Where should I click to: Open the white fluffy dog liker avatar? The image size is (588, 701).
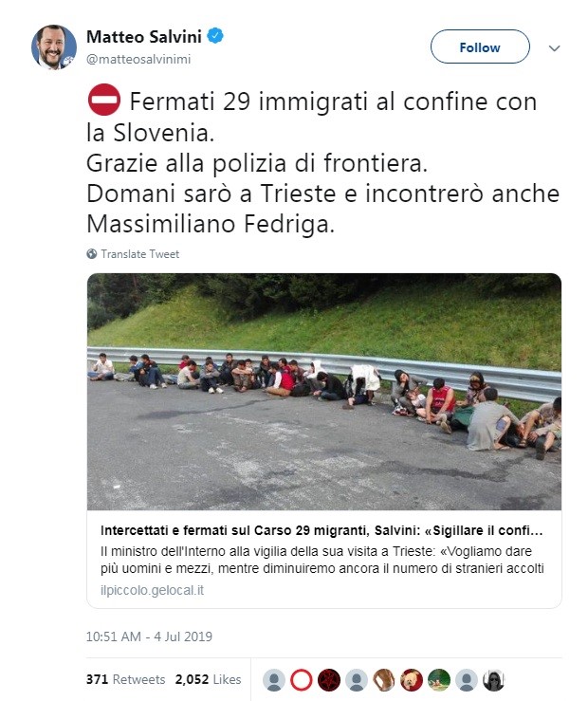coord(412,680)
